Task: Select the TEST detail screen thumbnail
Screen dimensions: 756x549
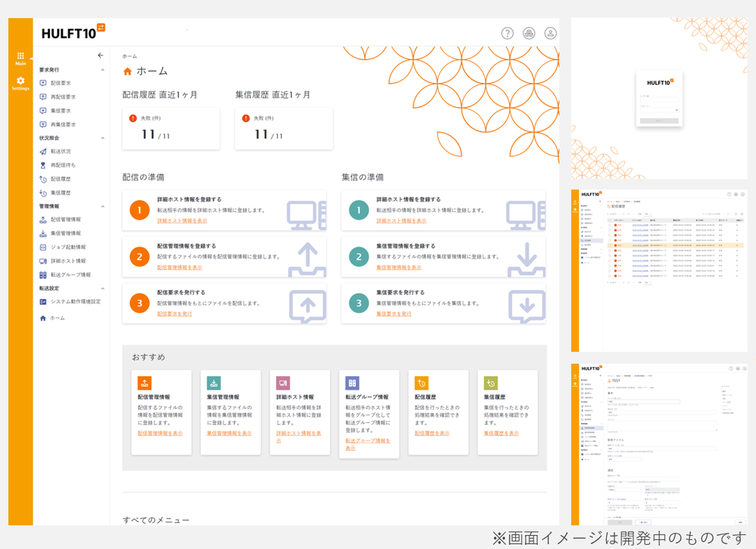Action: pyautogui.click(x=659, y=444)
